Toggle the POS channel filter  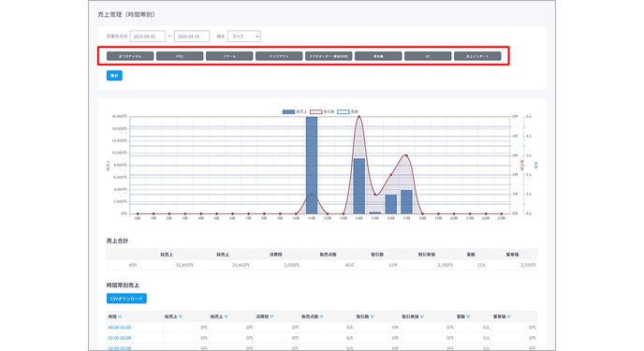coord(180,56)
